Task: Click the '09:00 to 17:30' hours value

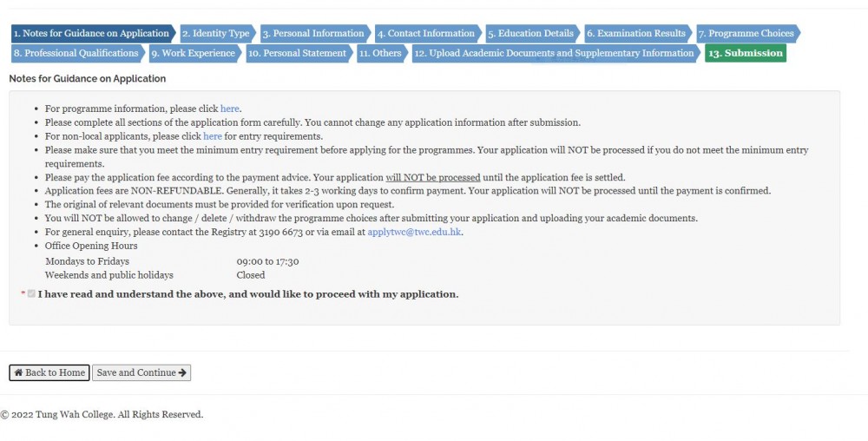Action: (268, 261)
